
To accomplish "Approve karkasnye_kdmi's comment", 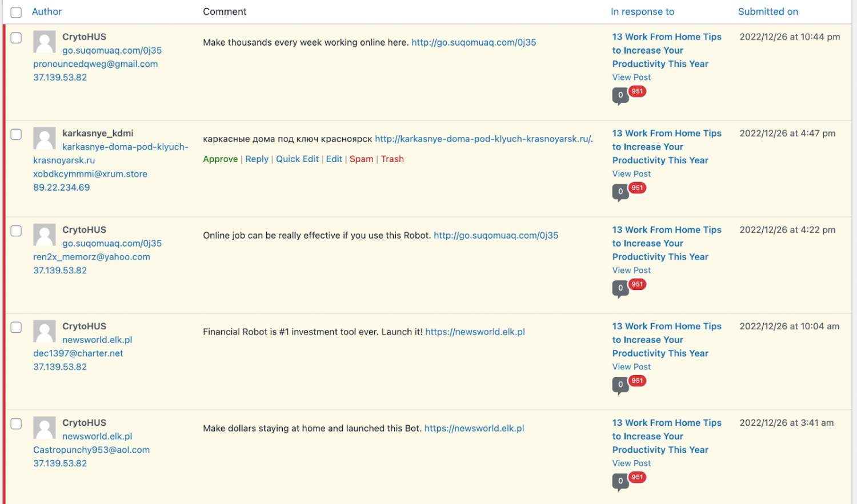I will [x=221, y=159].
